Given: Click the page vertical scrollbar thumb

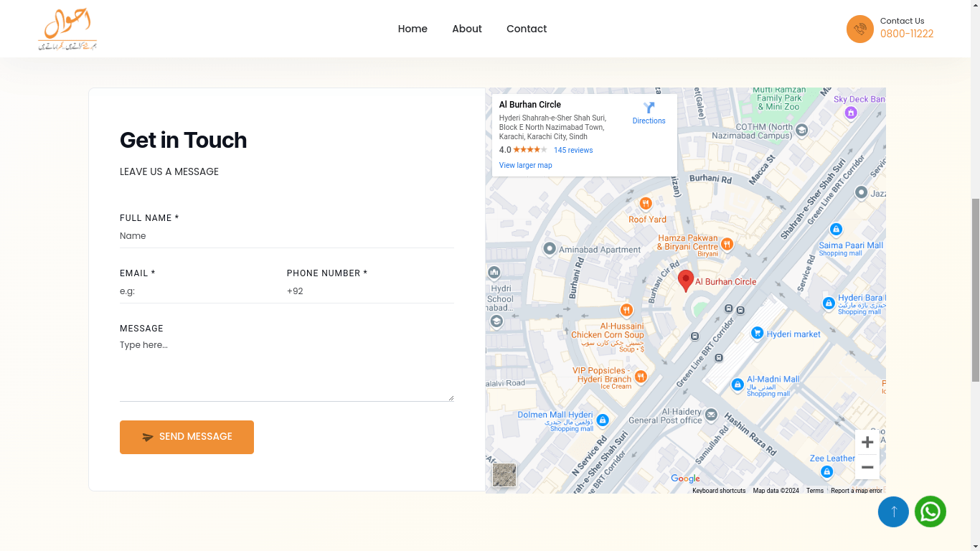Looking at the screenshot, I should (975, 288).
